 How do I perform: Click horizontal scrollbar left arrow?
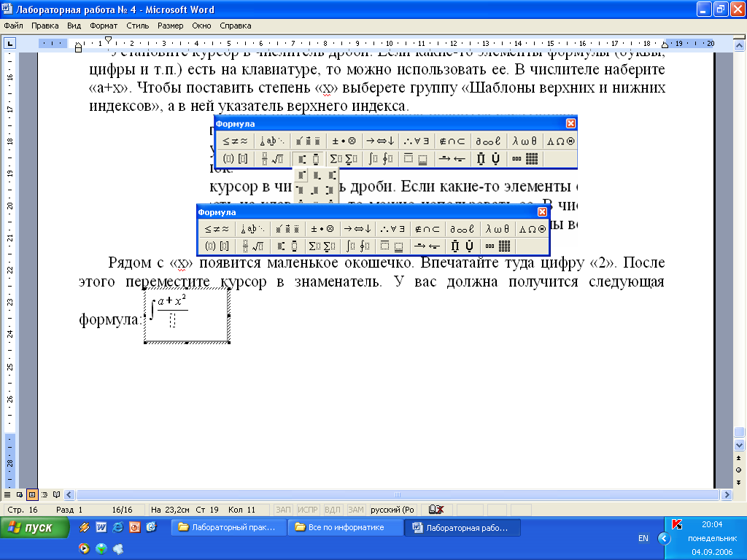[x=69, y=495]
